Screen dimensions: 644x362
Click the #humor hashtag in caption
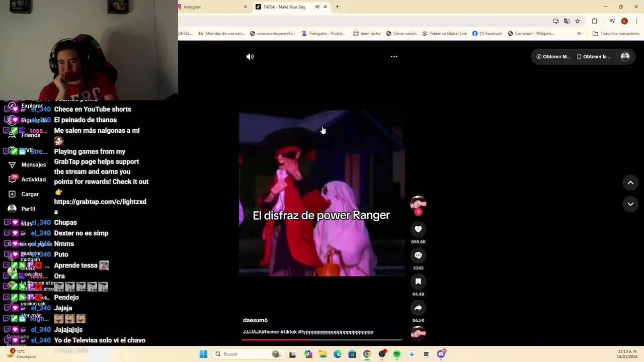pyautogui.click(x=270, y=332)
